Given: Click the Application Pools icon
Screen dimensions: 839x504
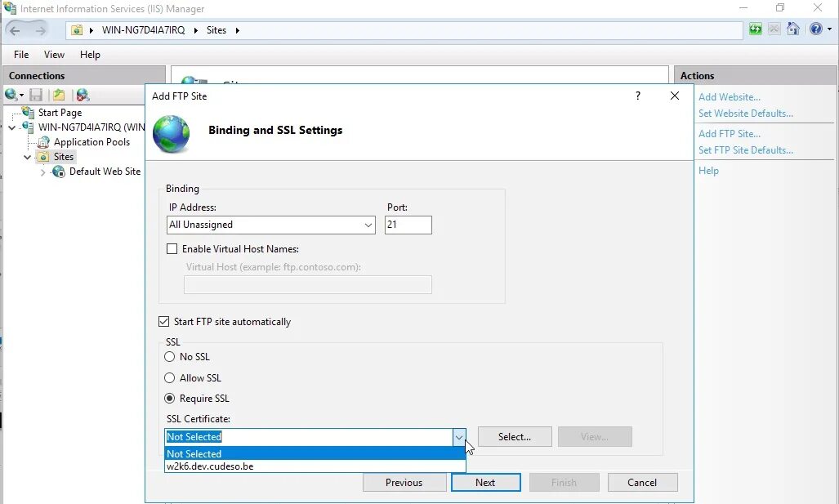Looking at the screenshot, I should [x=43, y=142].
